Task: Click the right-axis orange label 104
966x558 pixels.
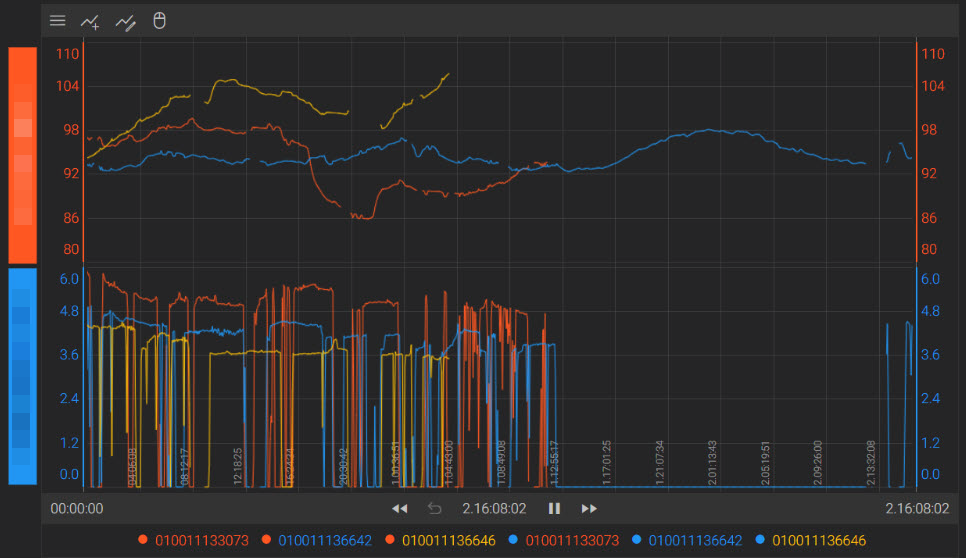Action: (933, 86)
